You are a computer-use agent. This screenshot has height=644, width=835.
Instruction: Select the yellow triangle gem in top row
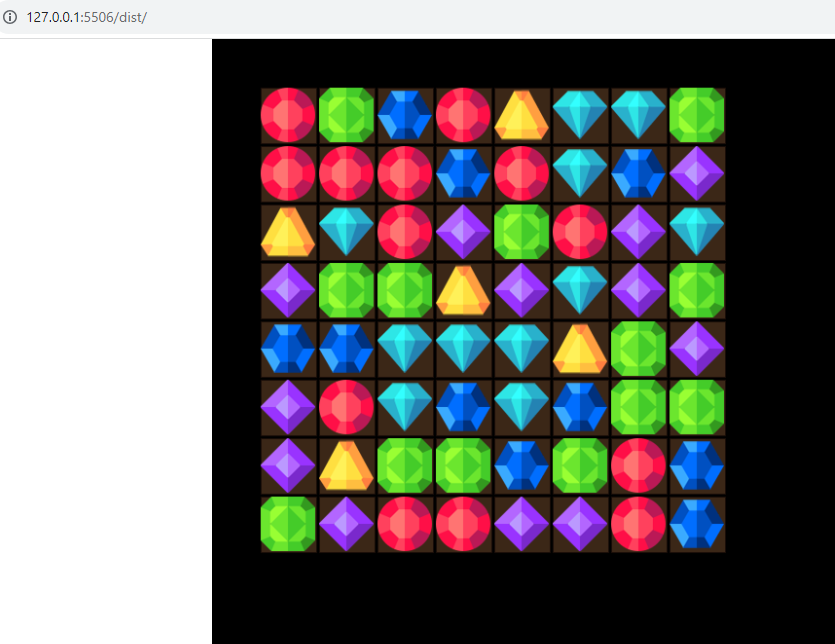click(x=521, y=115)
